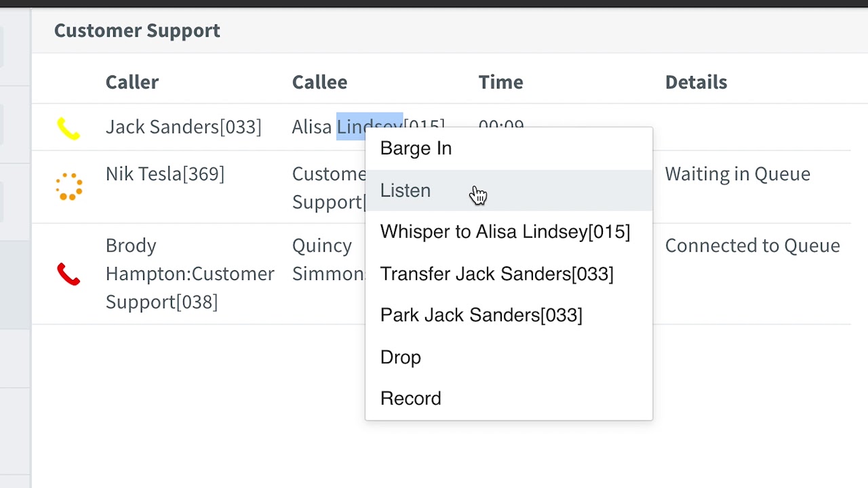This screenshot has height=488, width=868.
Task: Drop the call from the context menu
Action: [x=401, y=357]
